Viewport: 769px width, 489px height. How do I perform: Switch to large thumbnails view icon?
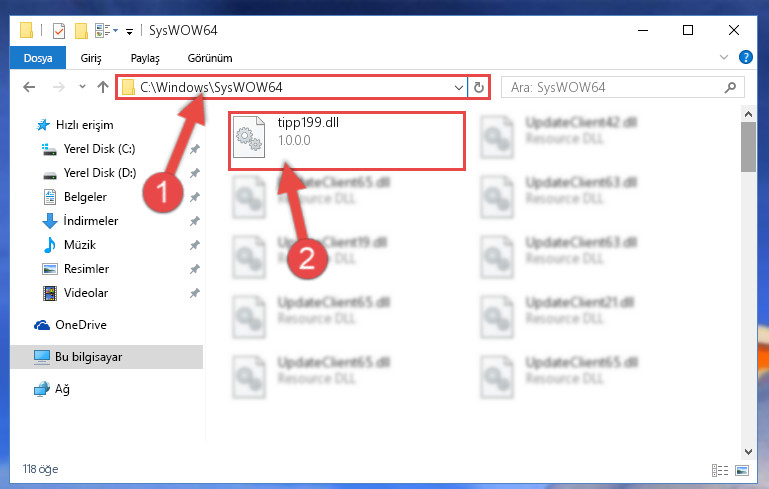click(742, 470)
